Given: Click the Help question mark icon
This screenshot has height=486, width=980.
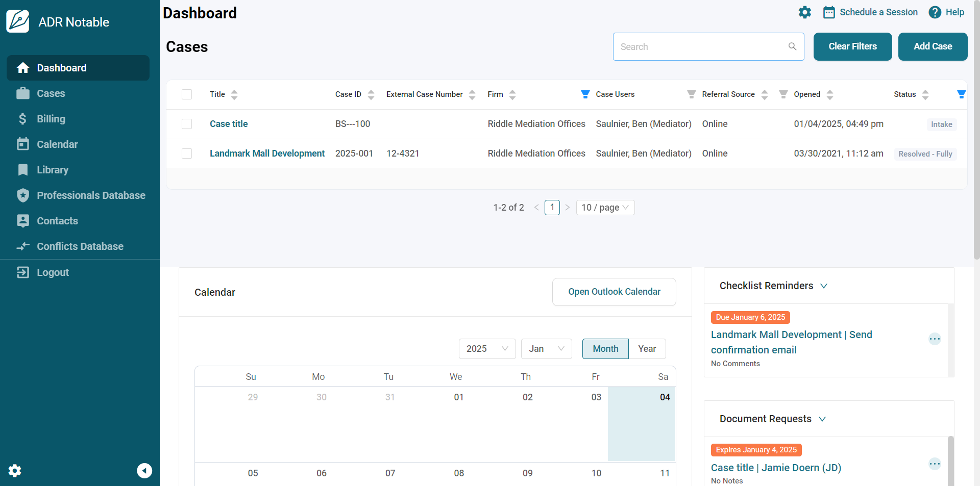Looking at the screenshot, I should click(x=935, y=12).
